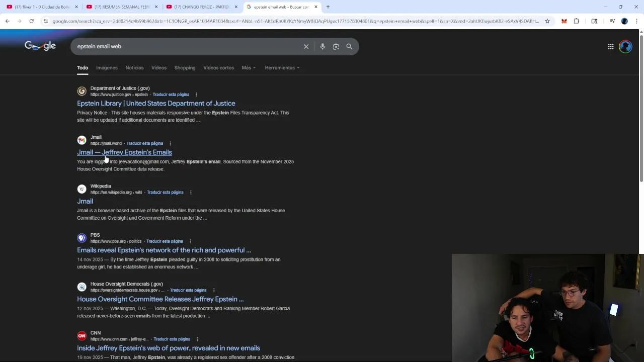Open Chrome media controls icon
This screenshot has height=362, width=644.
click(612, 21)
